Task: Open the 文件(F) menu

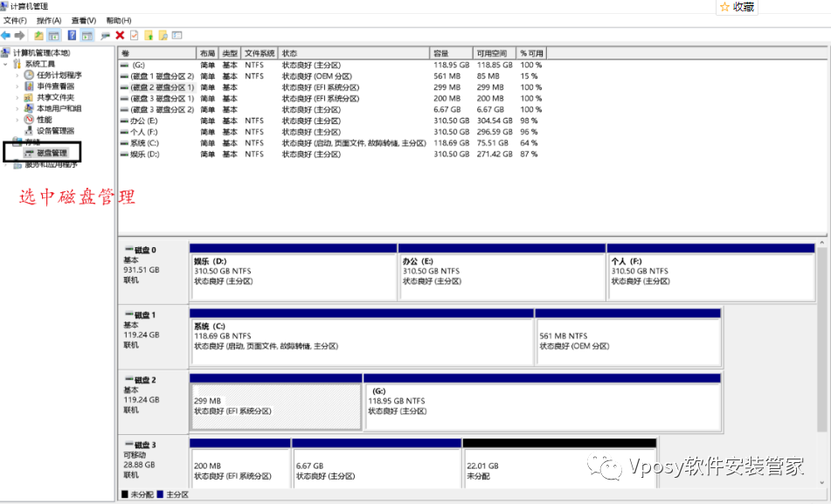Action: click(15, 20)
